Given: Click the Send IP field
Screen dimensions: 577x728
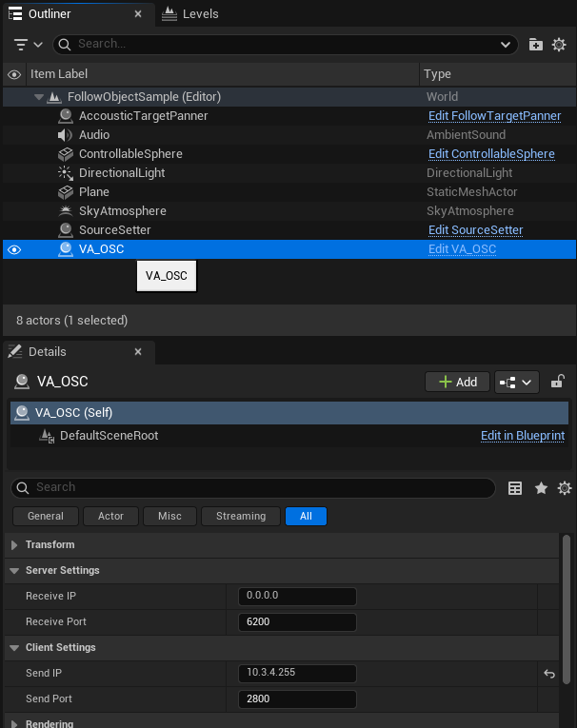Looking at the screenshot, I should pos(297,673).
